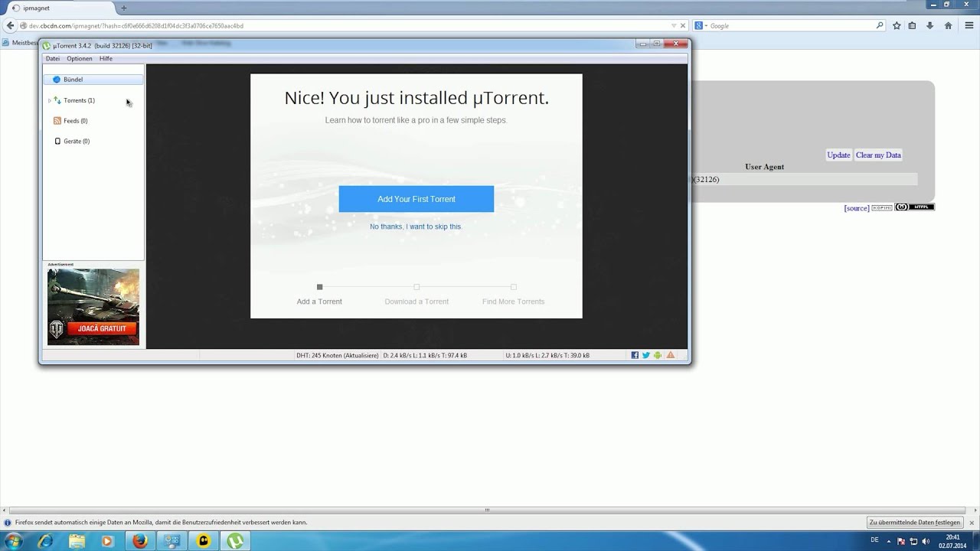
Task: Click the download speed 'D: 2.4 kB/s' status
Action: pyautogui.click(x=425, y=355)
